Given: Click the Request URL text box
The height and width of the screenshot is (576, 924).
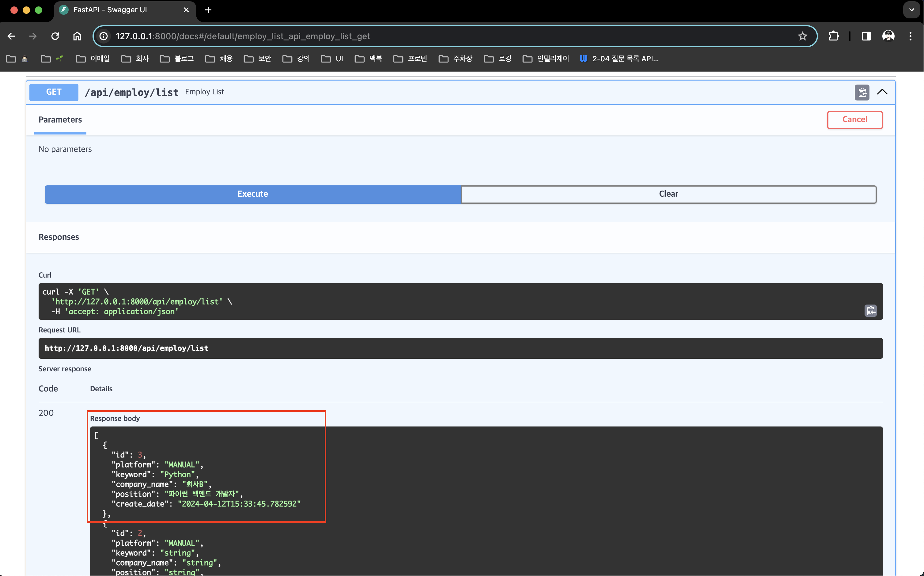Looking at the screenshot, I should tap(460, 348).
